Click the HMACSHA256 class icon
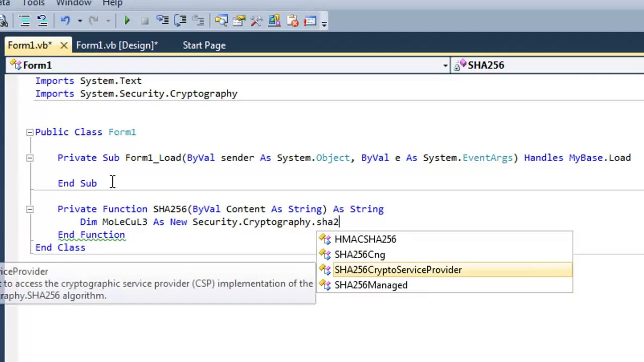 (325, 239)
